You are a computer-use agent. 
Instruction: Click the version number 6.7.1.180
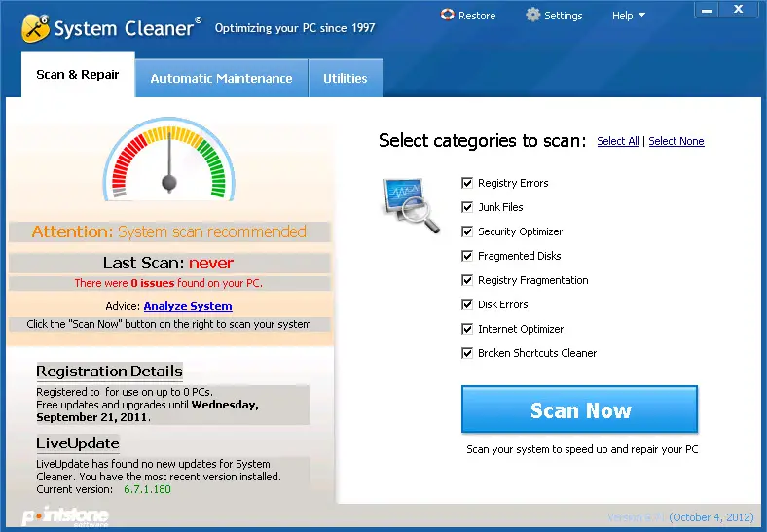147,489
